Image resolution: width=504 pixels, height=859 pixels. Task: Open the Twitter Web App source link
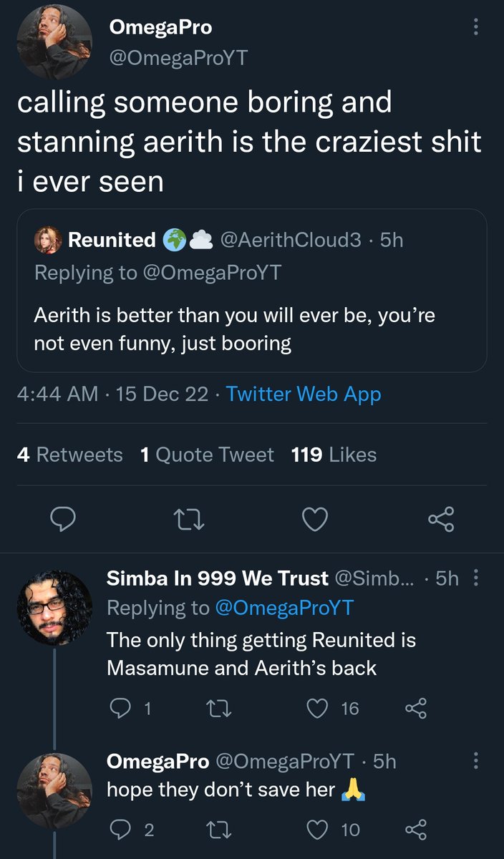(x=304, y=394)
